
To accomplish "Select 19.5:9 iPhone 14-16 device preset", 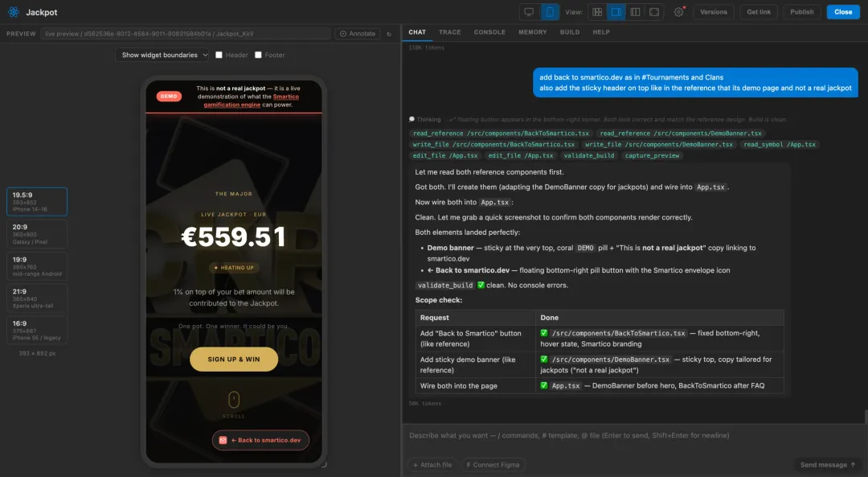I will [37, 202].
